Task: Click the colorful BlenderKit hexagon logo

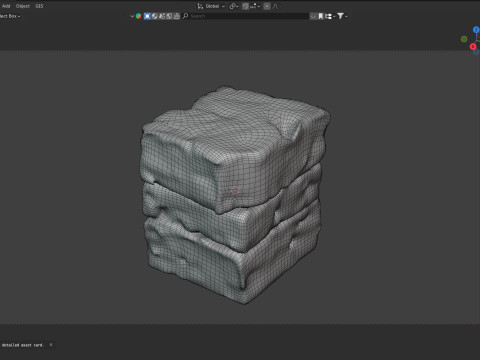Action: point(138,16)
